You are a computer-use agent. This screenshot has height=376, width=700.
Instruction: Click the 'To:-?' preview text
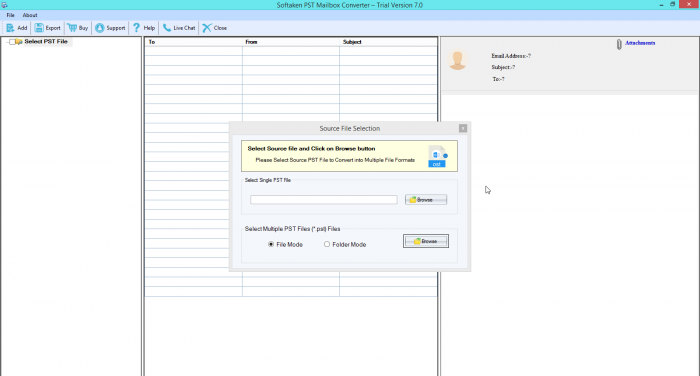498,79
